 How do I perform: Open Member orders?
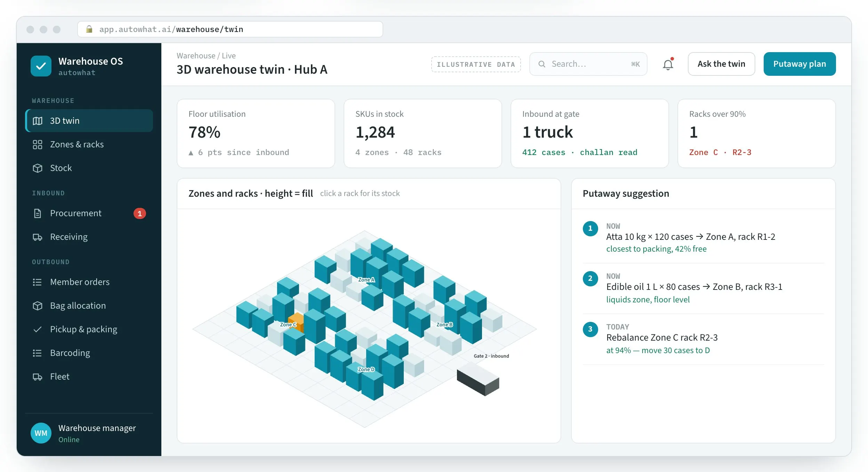[89, 282]
